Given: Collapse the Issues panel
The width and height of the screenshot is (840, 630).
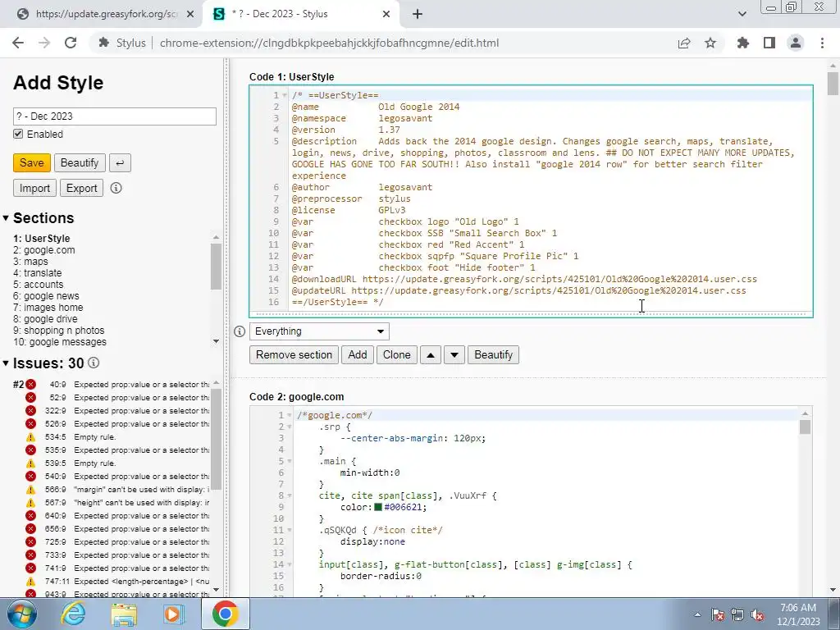Looking at the screenshot, I should [x=6, y=363].
